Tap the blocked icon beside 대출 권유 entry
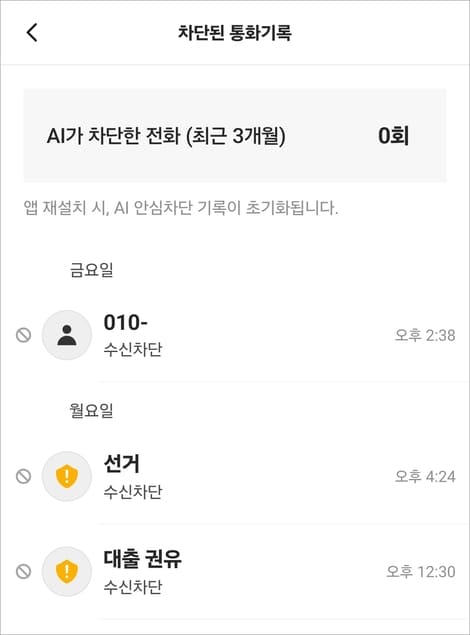 click(x=23, y=571)
